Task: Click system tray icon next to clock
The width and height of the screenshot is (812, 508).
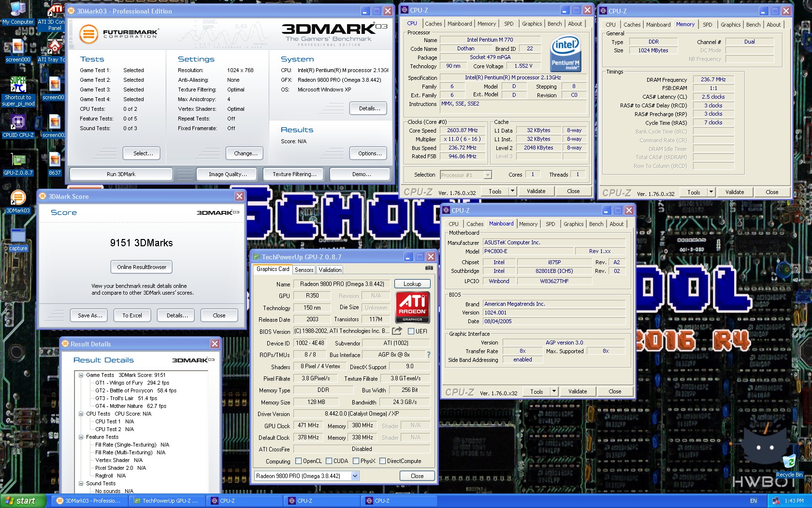Action: [776, 501]
